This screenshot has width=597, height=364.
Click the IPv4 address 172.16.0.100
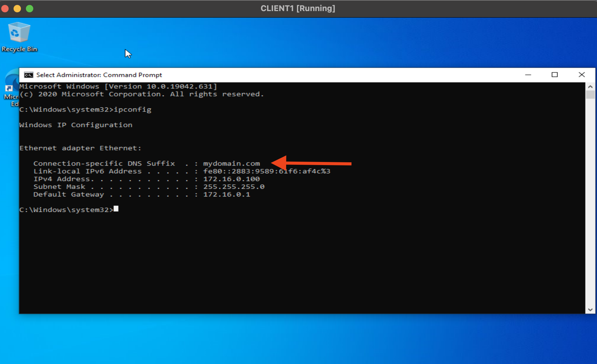point(231,179)
